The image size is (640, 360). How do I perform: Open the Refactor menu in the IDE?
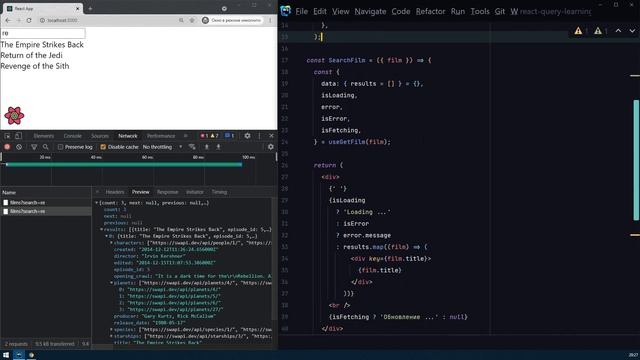click(x=430, y=11)
